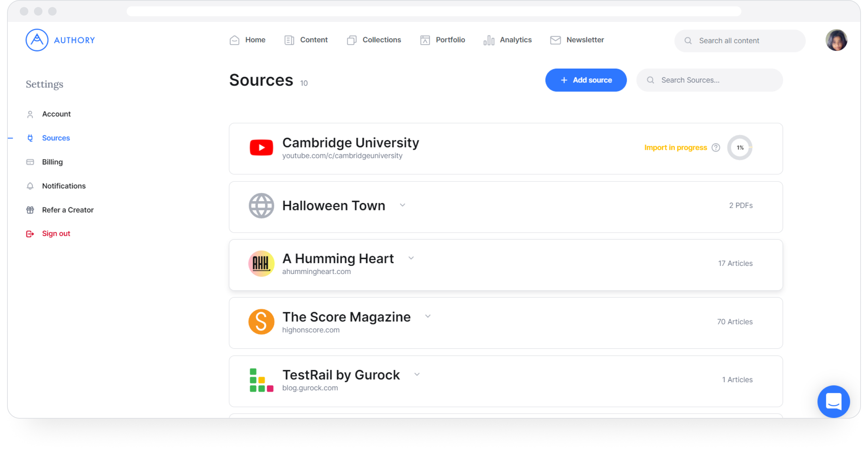Click blog.gurock.com URL text

coord(310,388)
